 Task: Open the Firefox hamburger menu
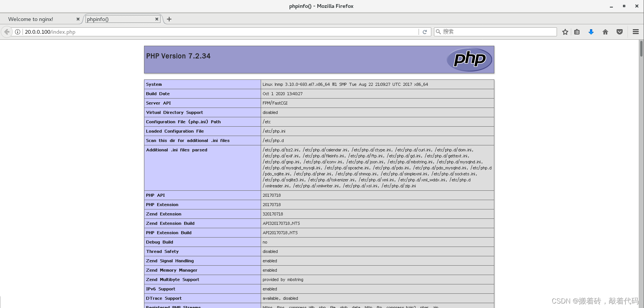636,32
